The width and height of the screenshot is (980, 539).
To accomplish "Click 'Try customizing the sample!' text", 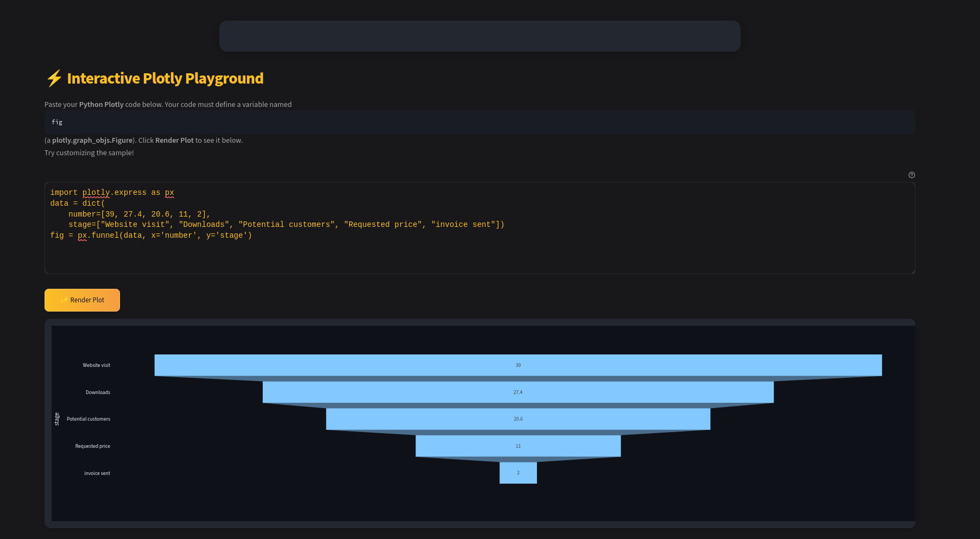I will 89,153.
